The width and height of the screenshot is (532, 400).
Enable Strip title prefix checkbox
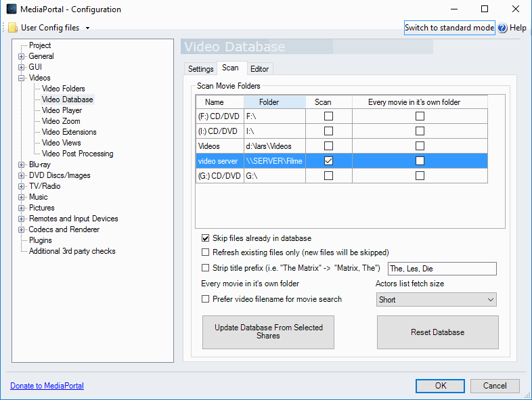(205, 268)
